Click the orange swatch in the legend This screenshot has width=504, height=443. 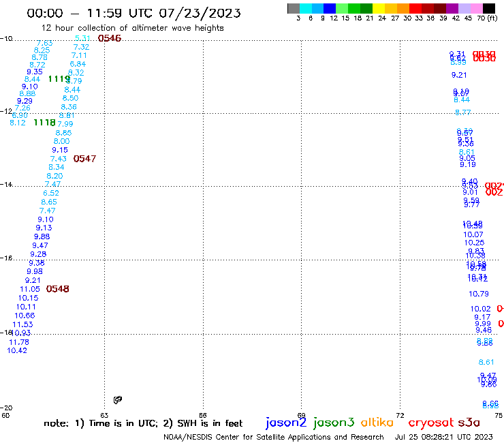(x=403, y=8)
